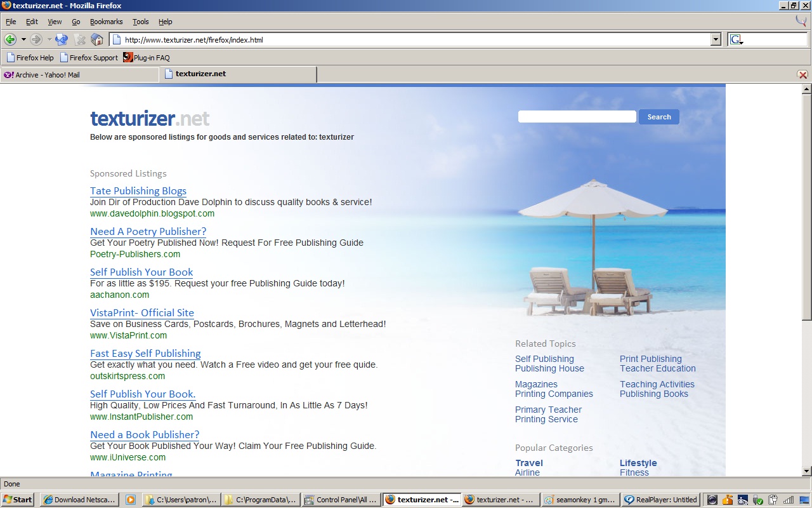Expand the URL bar history dropdown
Image resolution: width=812 pixels, height=508 pixels.
pos(716,39)
